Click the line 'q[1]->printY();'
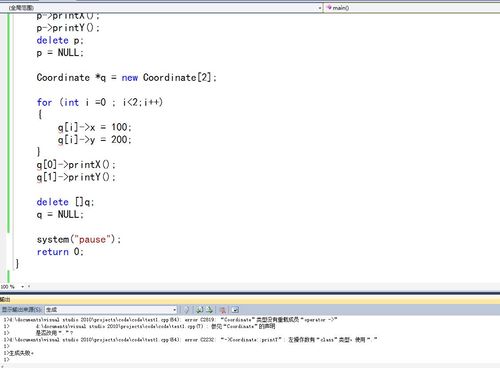The width and height of the screenshot is (500, 368). [x=76, y=177]
